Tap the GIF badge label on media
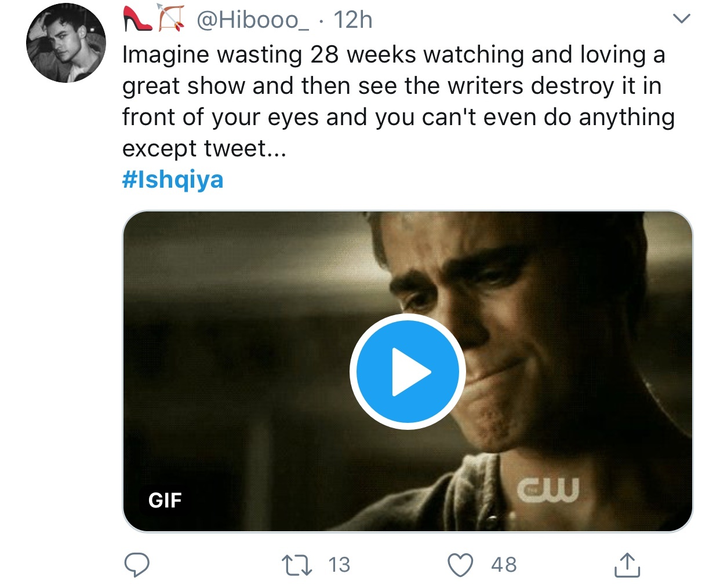The height and width of the screenshot is (588, 720). tap(165, 500)
